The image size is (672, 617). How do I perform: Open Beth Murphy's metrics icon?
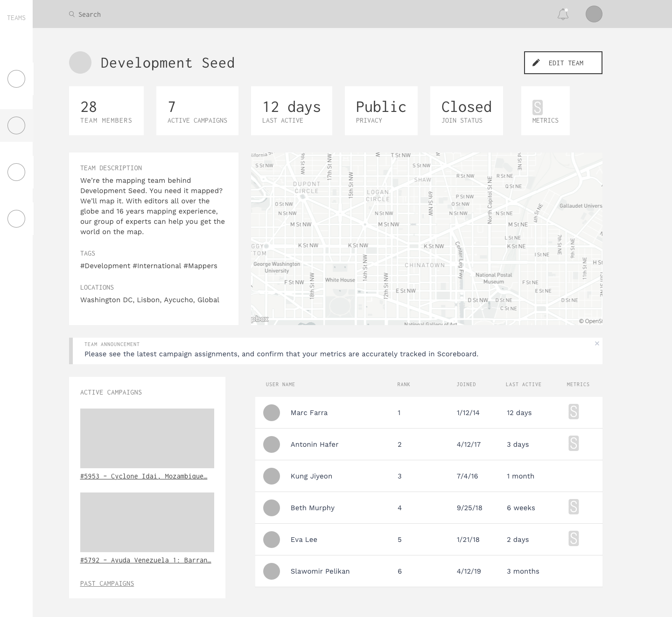click(574, 507)
